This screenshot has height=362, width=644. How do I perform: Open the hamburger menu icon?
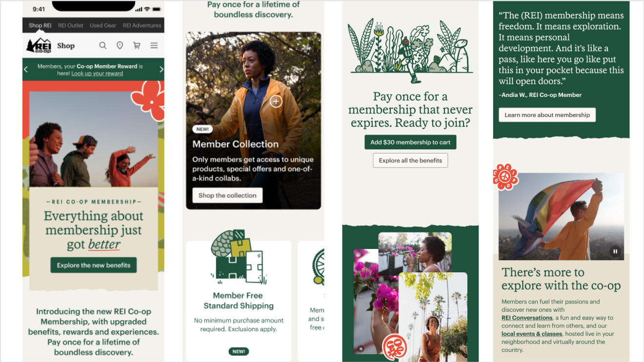[154, 45]
